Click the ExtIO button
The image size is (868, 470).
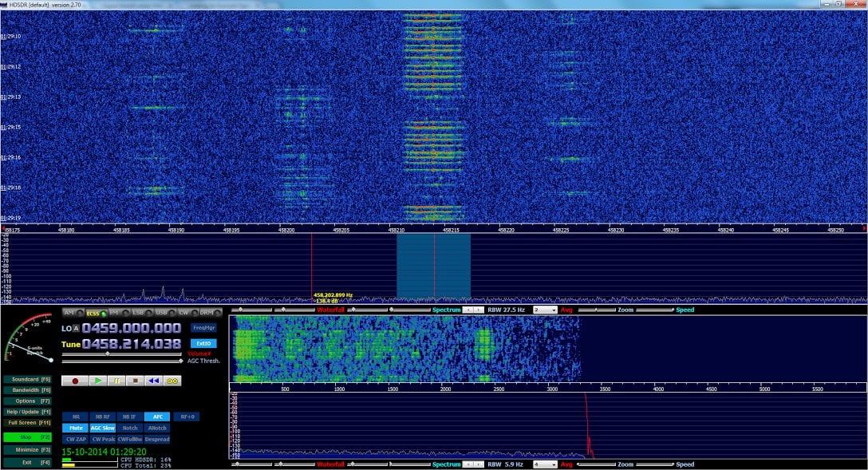tap(203, 343)
